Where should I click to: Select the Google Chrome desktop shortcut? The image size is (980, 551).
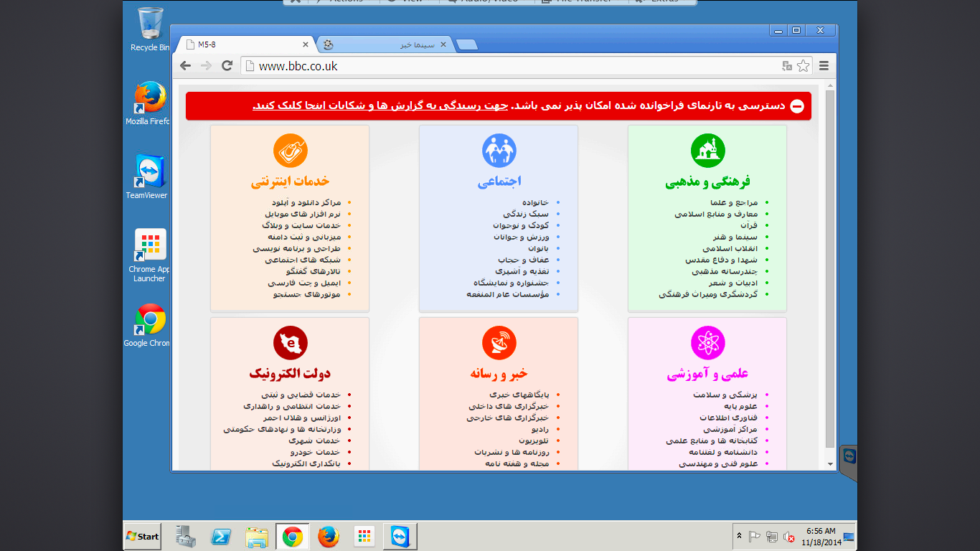[x=149, y=326]
